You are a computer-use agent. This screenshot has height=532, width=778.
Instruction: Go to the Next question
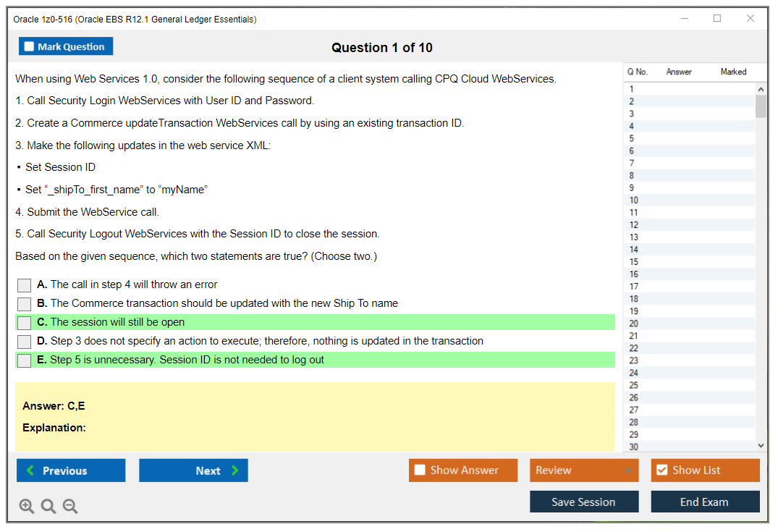click(193, 470)
